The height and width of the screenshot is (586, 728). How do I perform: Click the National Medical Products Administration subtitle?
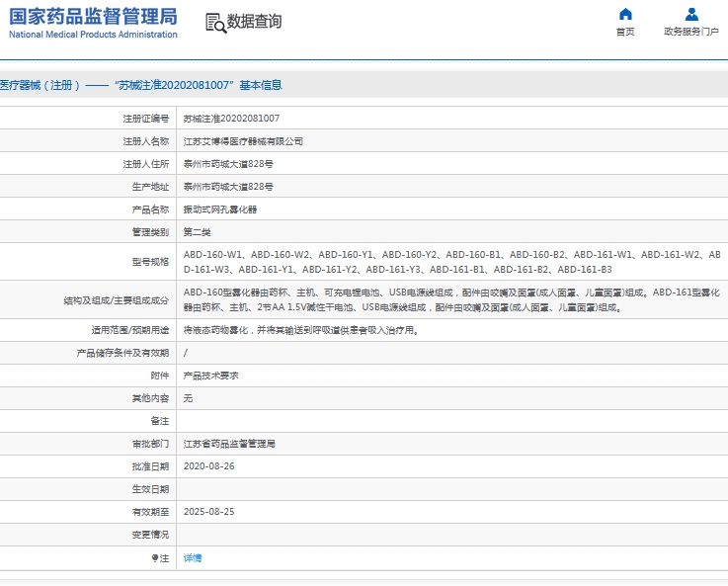pos(93,35)
